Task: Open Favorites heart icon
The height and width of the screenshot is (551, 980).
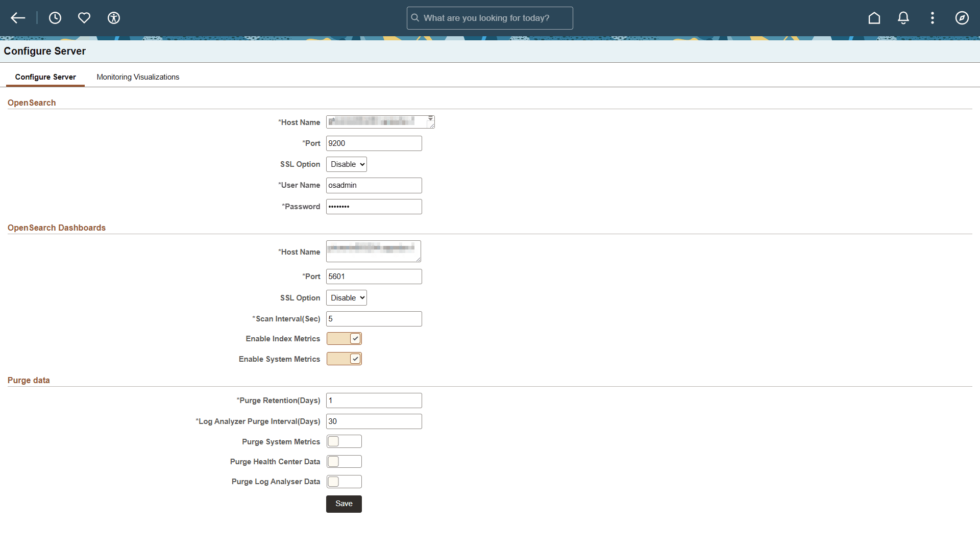Action: tap(84, 18)
